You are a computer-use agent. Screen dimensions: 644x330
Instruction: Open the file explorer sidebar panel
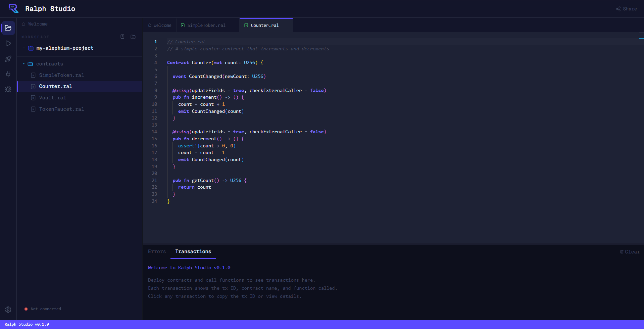pyautogui.click(x=8, y=28)
